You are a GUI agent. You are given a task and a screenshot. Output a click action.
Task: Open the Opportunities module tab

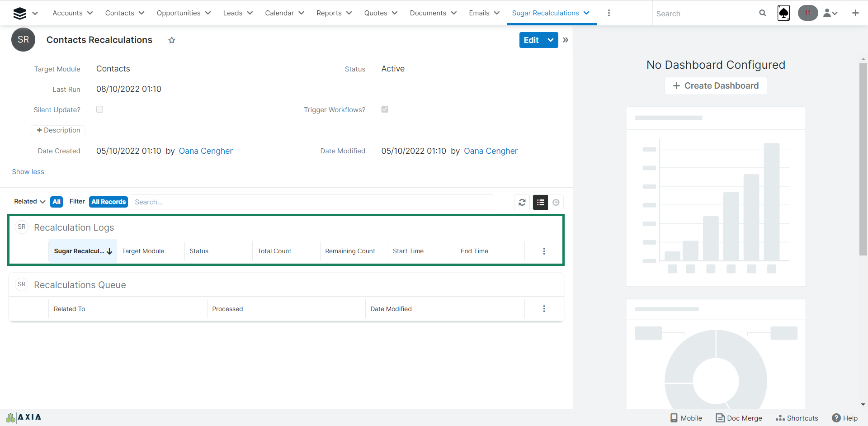(179, 13)
